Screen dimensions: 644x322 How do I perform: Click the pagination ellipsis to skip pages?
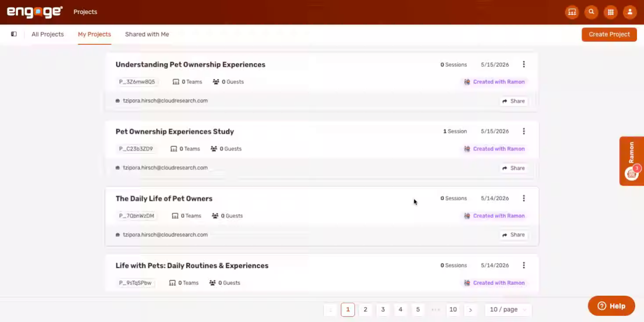(435, 310)
